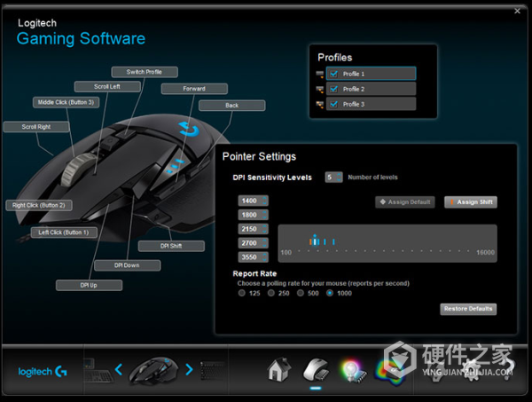Click the DPI marker on sensitivity slider
The height and width of the screenshot is (402, 532).
[315, 240]
